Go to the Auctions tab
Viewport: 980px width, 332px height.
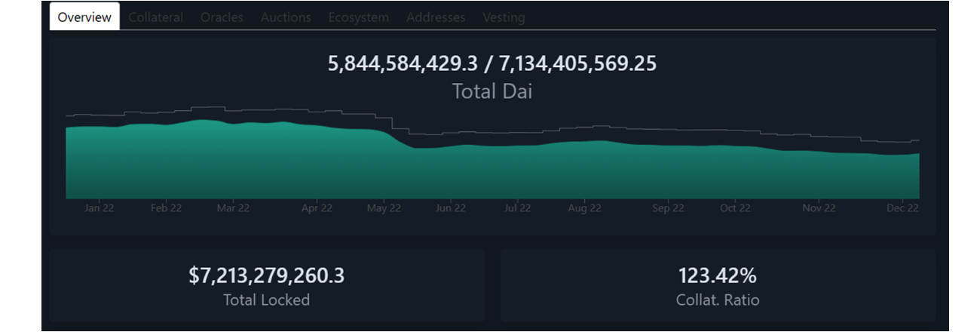click(286, 17)
